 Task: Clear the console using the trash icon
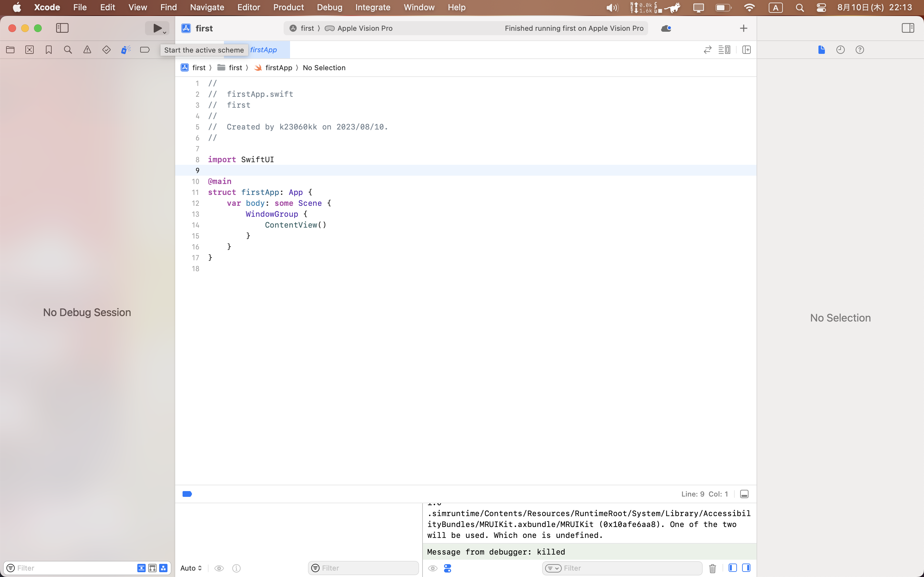coord(712,568)
